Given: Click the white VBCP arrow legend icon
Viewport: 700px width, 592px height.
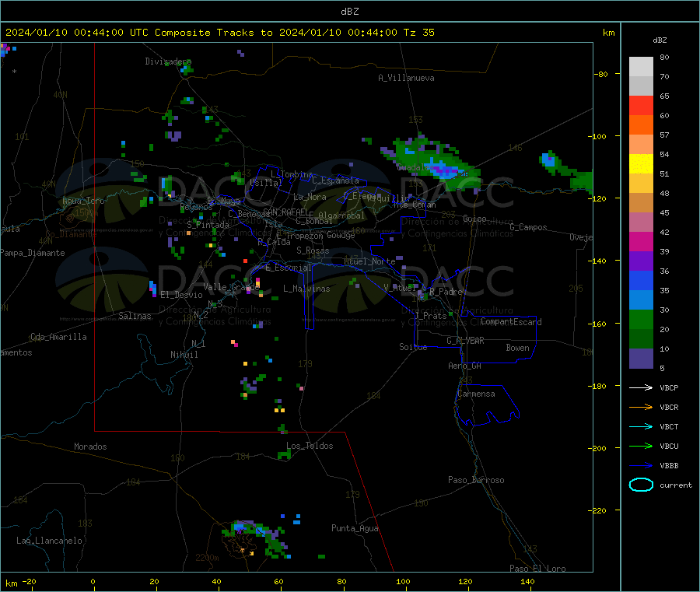Looking at the screenshot, I should [x=641, y=387].
